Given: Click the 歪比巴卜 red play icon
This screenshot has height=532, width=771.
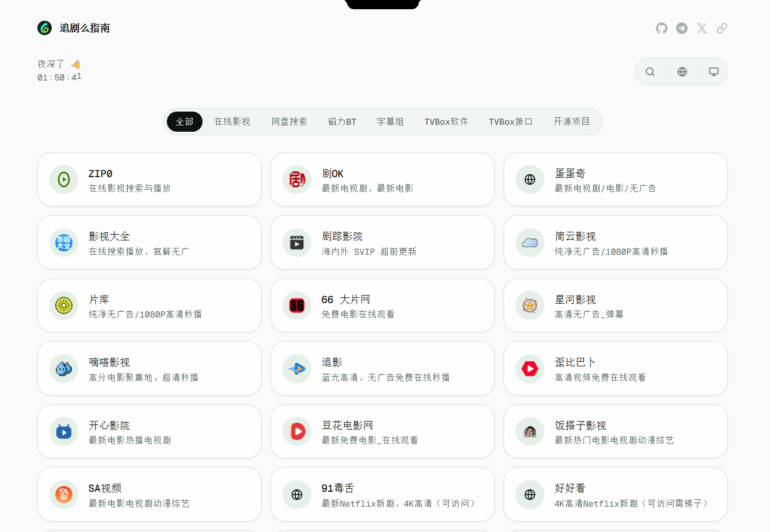Looking at the screenshot, I should pos(530,369).
